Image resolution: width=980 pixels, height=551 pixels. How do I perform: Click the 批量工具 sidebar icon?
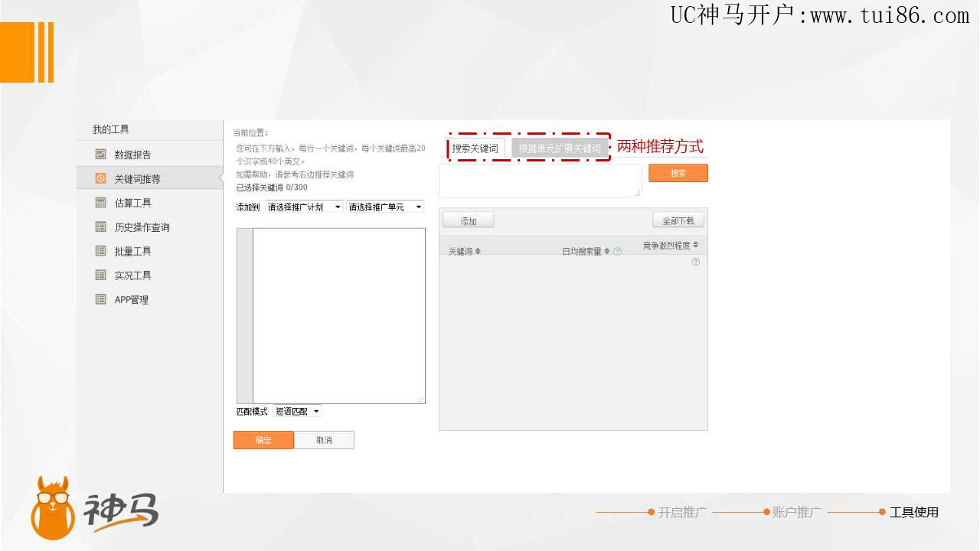point(100,251)
